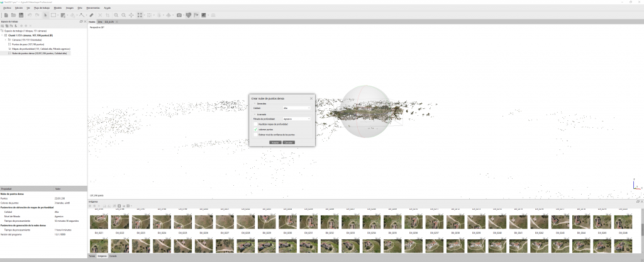
Task: Open the Calidad dropdown in the dialog
Action: point(297,108)
